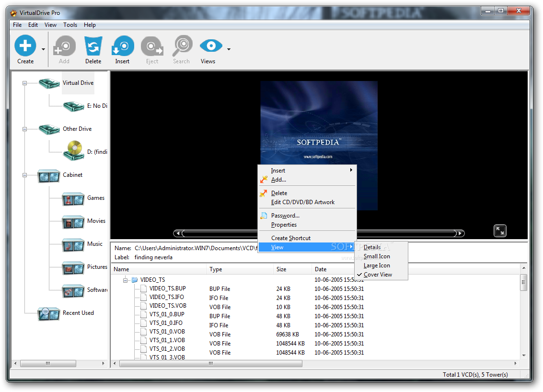Image resolution: width=543 pixels, height=392 pixels.
Task: Open the Create button dropdown arrow
Action: click(42, 49)
